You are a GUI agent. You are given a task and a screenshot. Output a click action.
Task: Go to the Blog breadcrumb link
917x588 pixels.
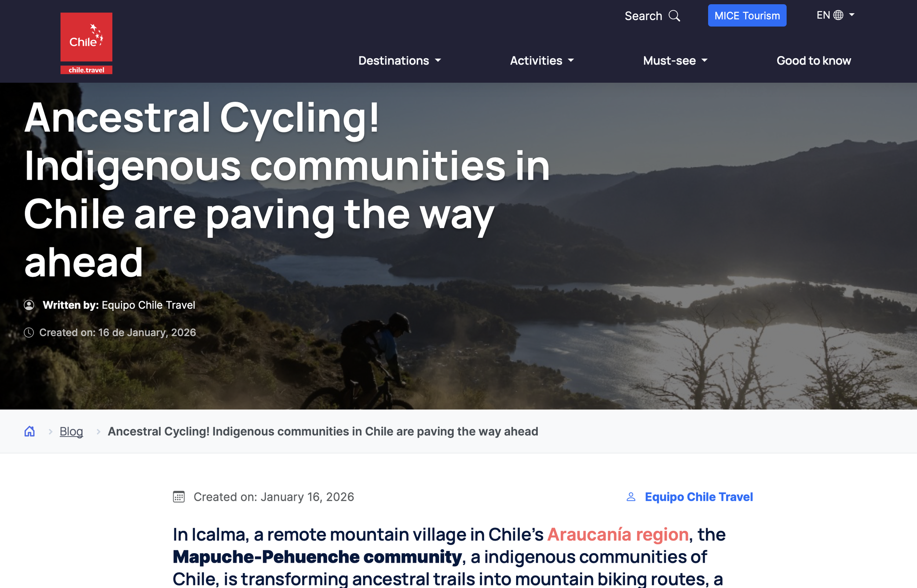[71, 431]
